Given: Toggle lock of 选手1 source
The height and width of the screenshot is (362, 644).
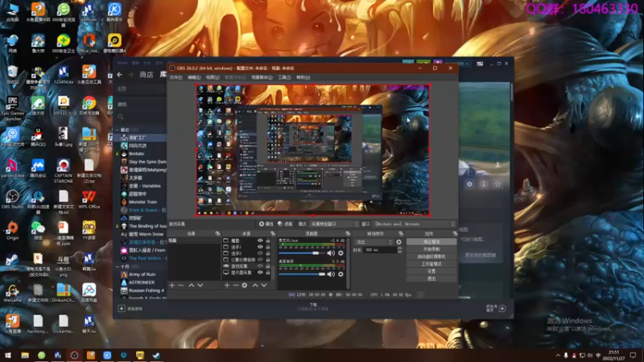Looking at the screenshot, I should click(268, 247).
